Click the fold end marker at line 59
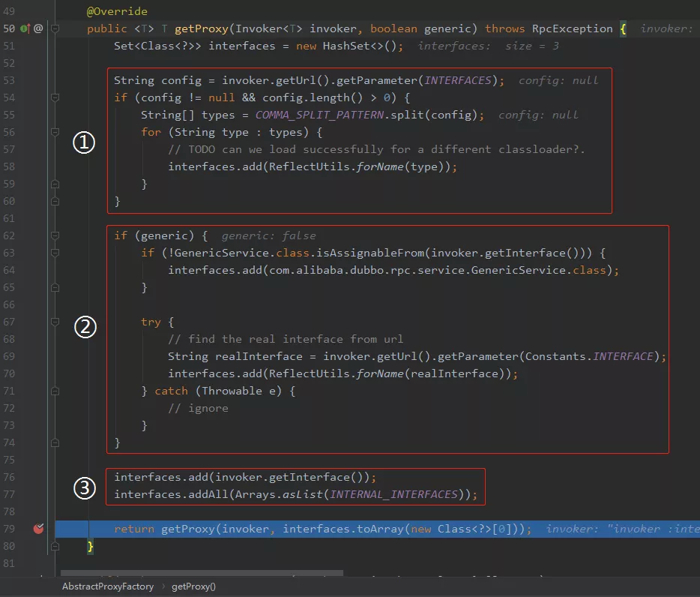The width and height of the screenshot is (700, 597). click(55, 184)
